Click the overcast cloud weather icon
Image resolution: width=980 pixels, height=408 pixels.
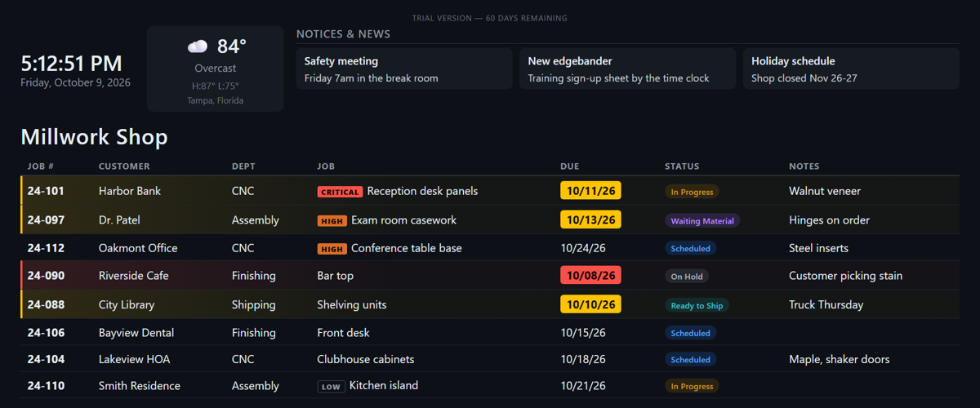pos(198,47)
